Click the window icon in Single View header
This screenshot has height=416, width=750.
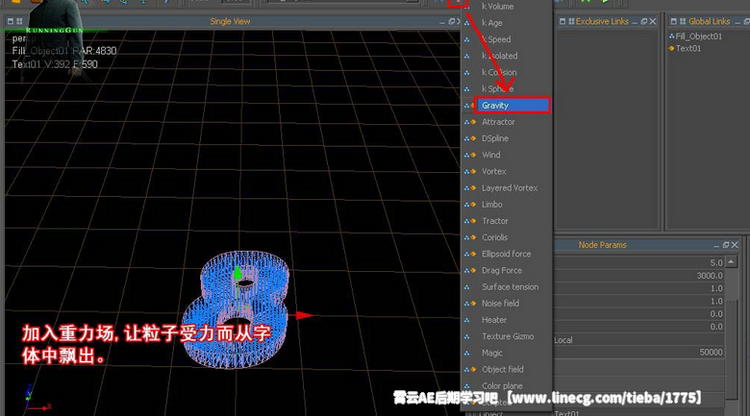click(x=11, y=22)
